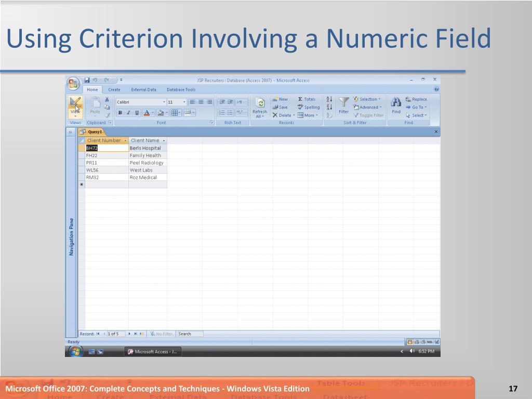This screenshot has width=532, height=399.
Task: Click Save record in Records group
Action: pos(280,107)
